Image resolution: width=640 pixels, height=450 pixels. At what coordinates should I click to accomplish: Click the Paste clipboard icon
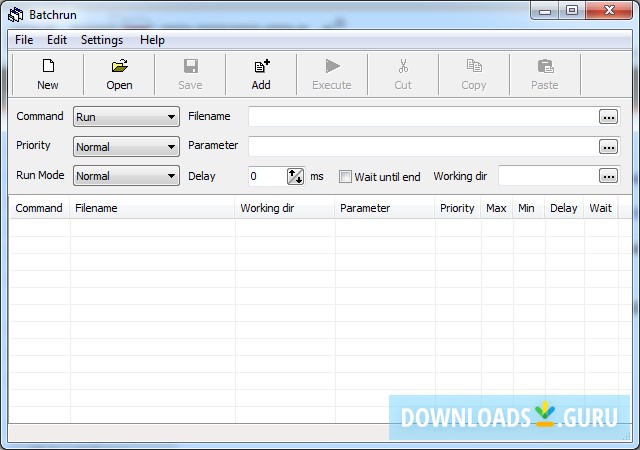pos(545,66)
